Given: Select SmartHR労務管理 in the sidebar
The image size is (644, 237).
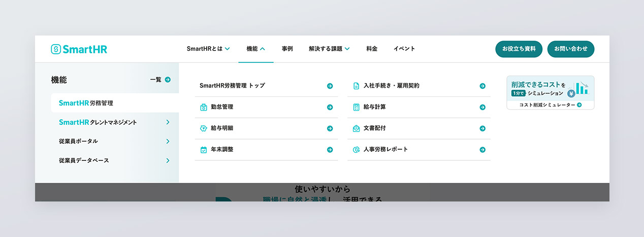Looking at the screenshot, I should tap(115, 103).
